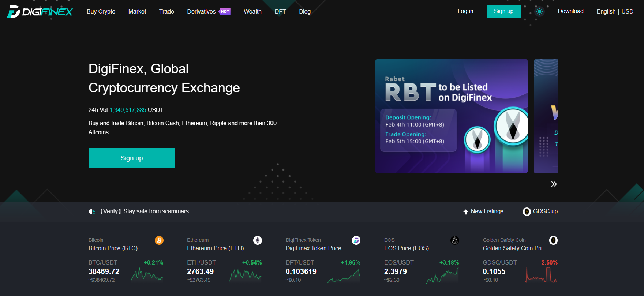Viewport: 644px width, 296px height.
Task: Click the BTC price 38469.72
Action: tap(104, 271)
